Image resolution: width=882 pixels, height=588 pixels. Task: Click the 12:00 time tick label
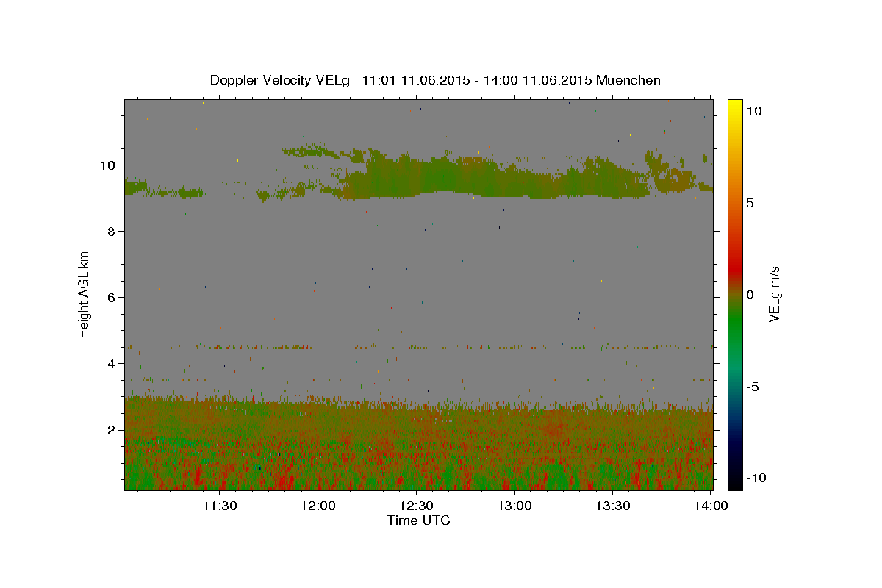[x=318, y=506]
